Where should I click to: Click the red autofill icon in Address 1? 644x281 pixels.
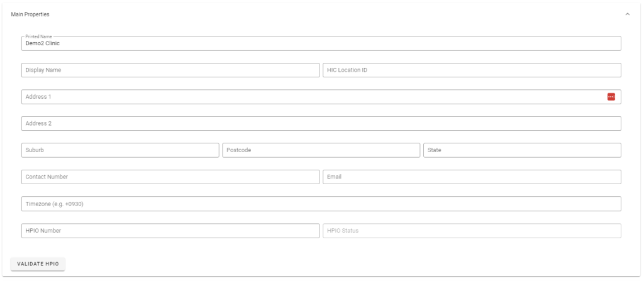pos(611,97)
